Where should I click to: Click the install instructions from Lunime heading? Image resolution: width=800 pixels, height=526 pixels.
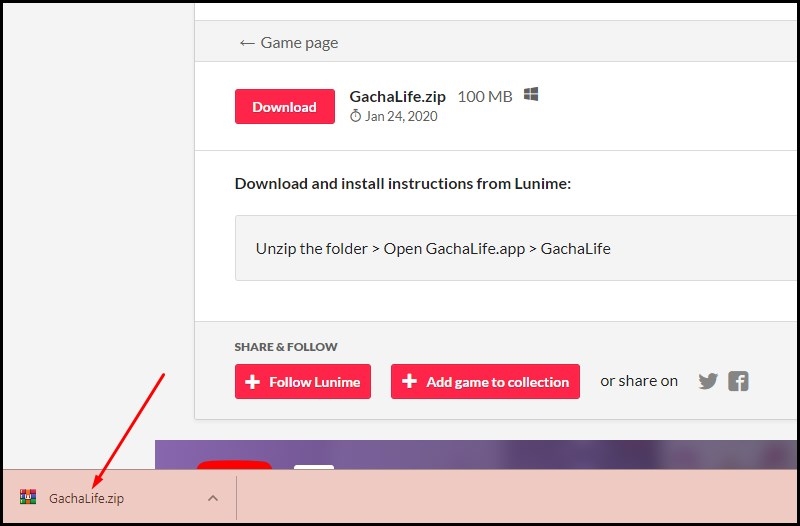tap(403, 183)
